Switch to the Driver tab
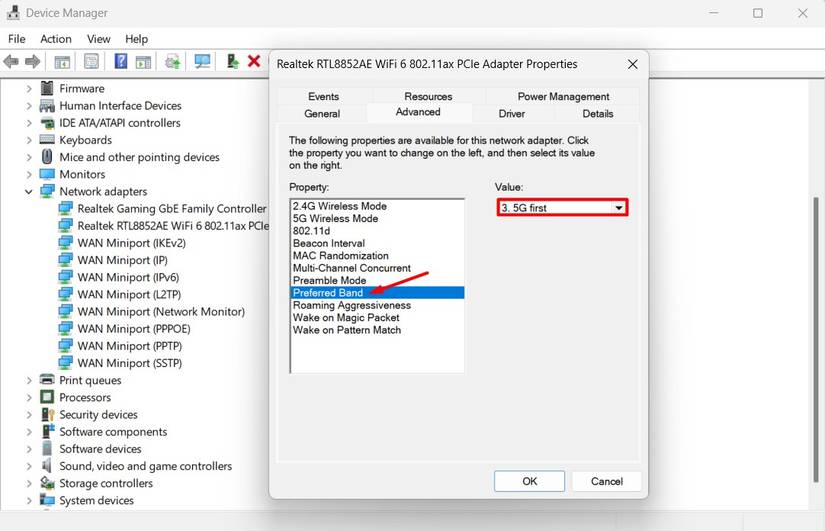Screen dimensions: 825x531 (511, 114)
